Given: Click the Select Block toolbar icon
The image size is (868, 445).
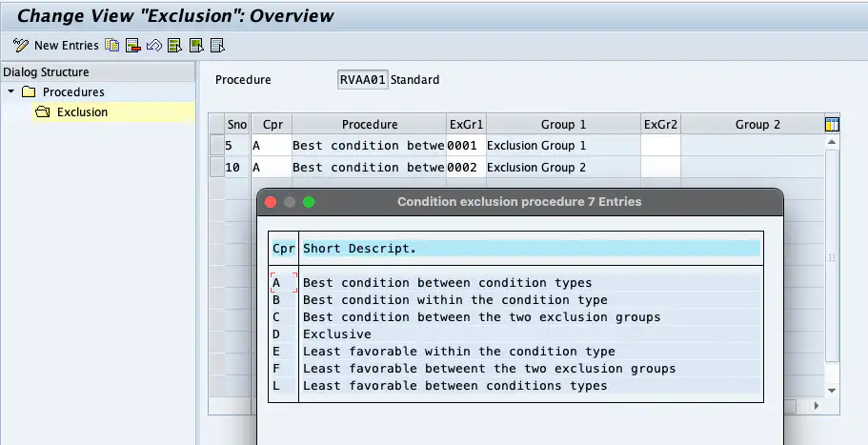Looking at the screenshot, I should coord(196,46).
